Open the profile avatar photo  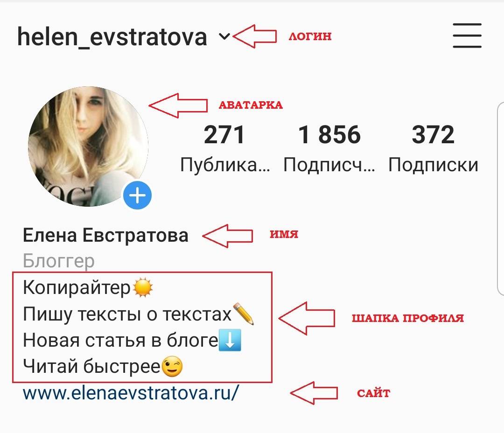(88, 146)
